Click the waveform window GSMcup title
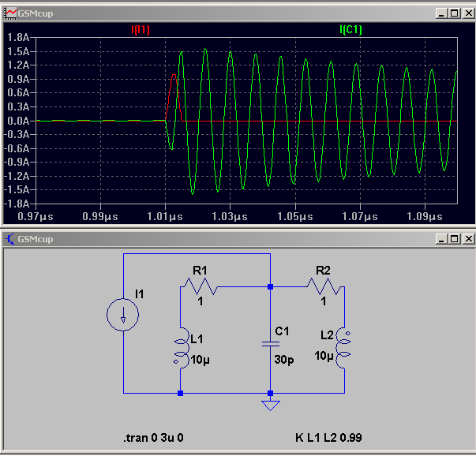The image size is (476, 456). [x=36, y=13]
